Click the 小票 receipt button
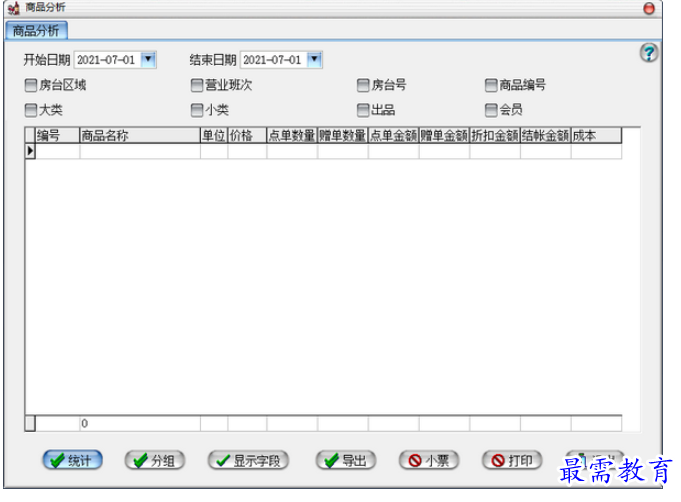The image size is (681, 502). click(x=429, y=460)
